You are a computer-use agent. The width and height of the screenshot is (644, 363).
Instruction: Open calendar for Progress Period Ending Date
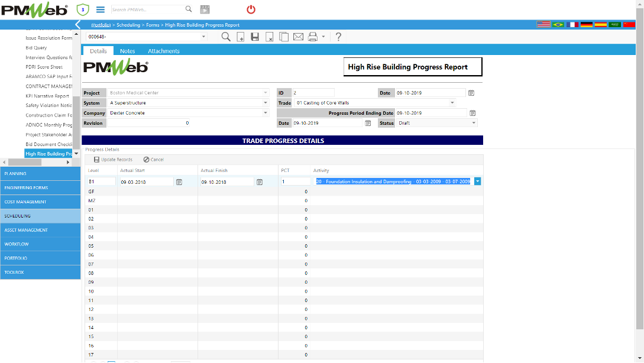(x=473, y=113)
